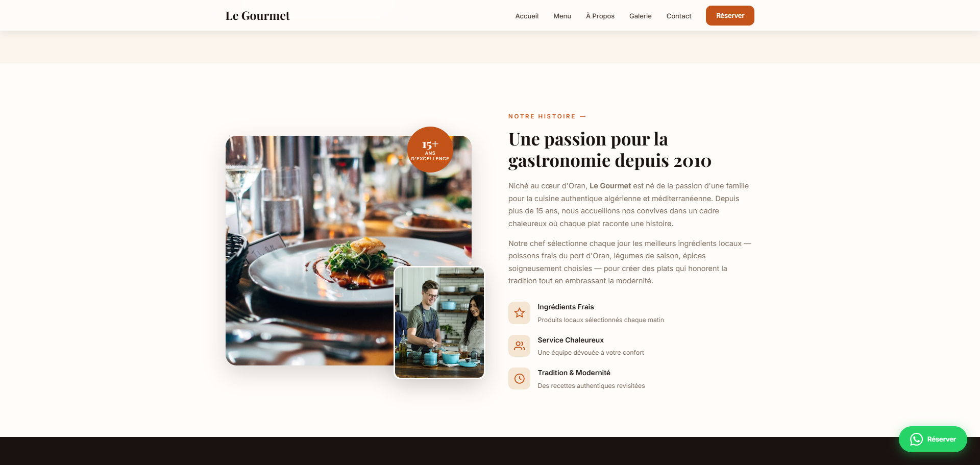The image size is (980, 465).
Task: Visit the Galerie nav link
Action: click(640, 16)
